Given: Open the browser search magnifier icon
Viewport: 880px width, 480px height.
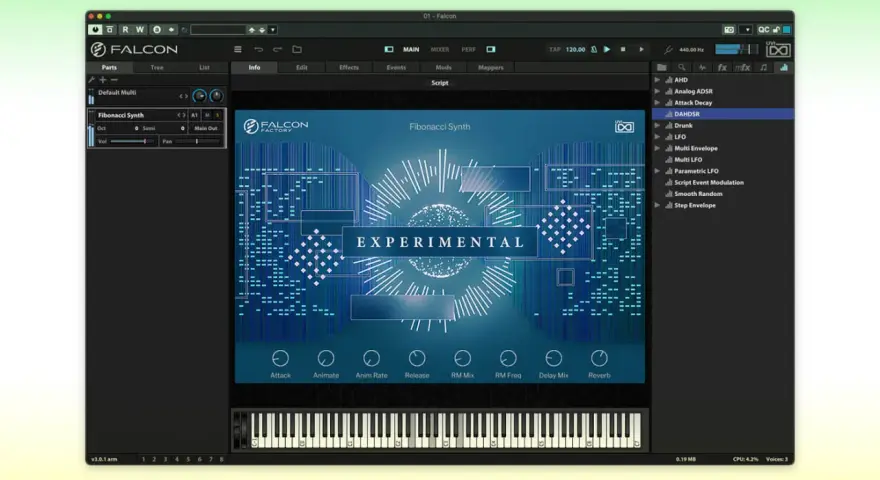Looking at the screenshot, I should (x=682, y=67).
